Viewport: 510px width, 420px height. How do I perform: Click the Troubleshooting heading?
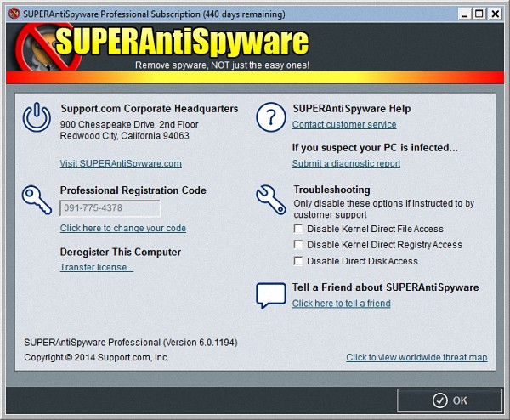click(331, 190)
